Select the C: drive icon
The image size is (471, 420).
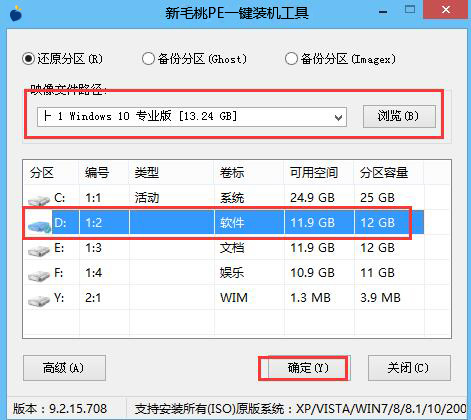(x=39, y=200)
